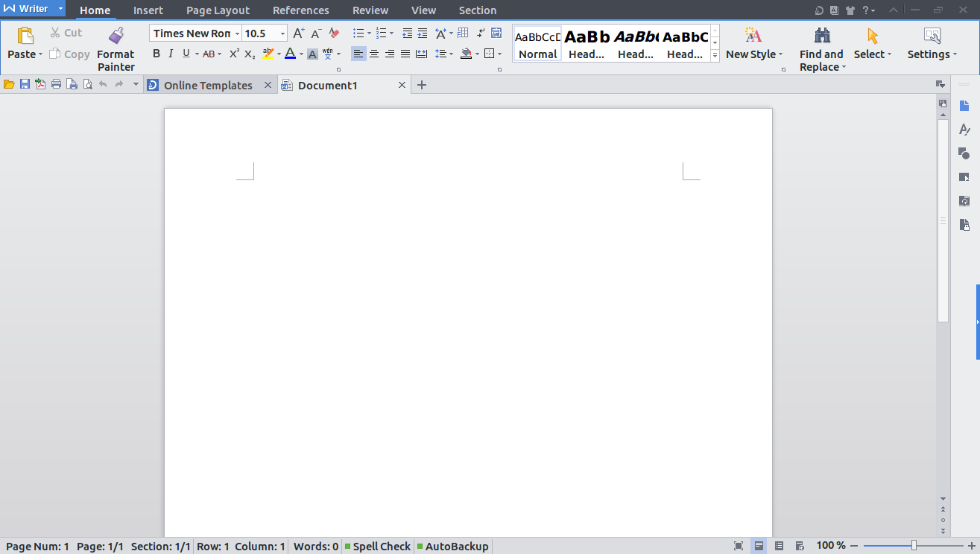Apply superscript formatting
Image resolution: width=980 pixels, height=554 pixels.
pyautogui.click(x=234, y=54)
